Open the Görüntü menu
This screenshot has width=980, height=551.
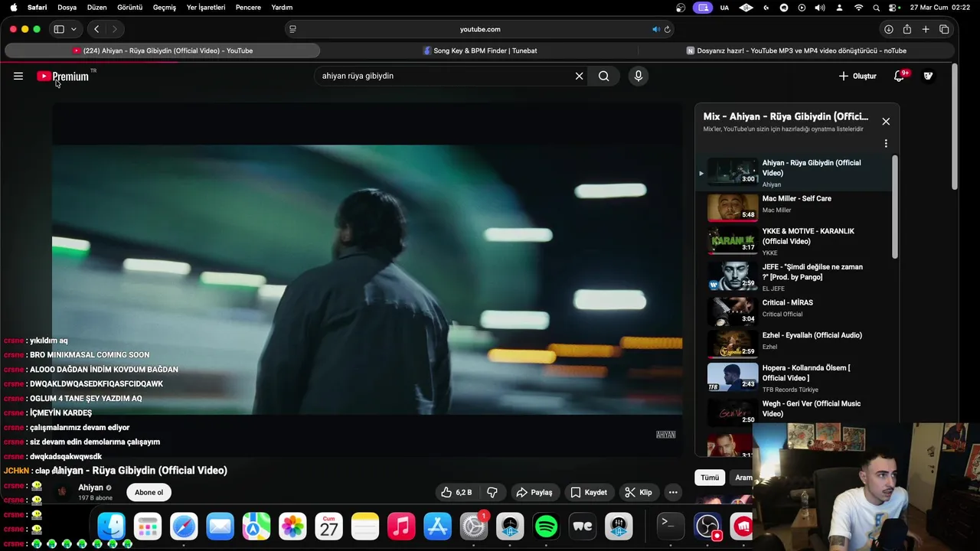[x=130, y=8]
